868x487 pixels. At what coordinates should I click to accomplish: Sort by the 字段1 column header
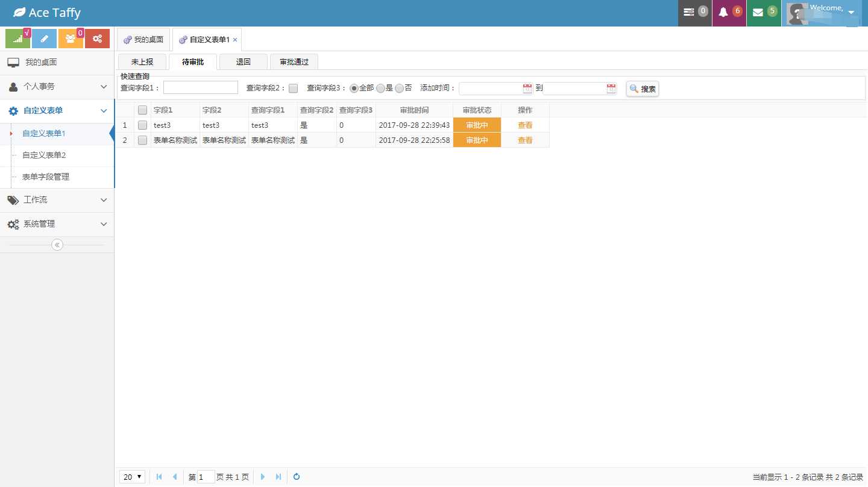[175, 110]
